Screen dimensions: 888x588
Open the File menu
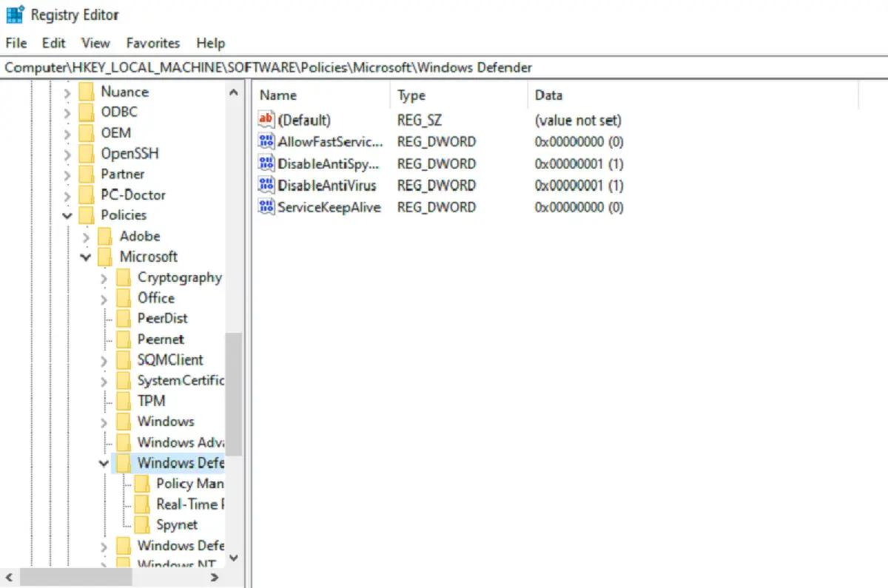point(16,43)
